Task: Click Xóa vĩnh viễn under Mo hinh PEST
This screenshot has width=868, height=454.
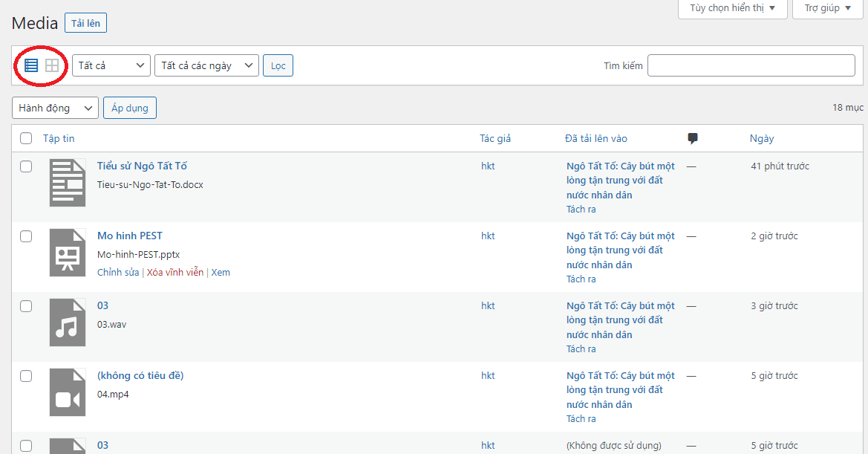Action: pos(174,273)
